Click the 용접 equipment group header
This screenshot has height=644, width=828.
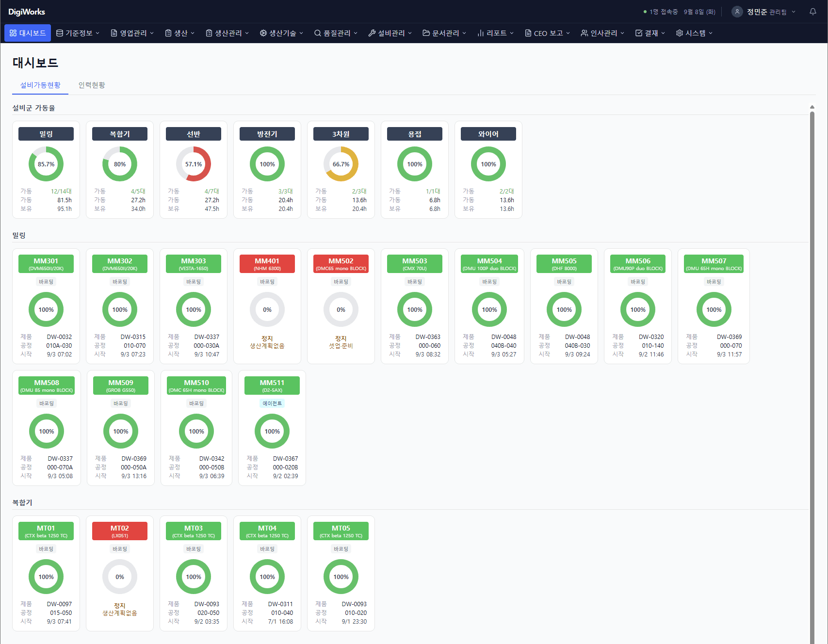tap(415, 134)
